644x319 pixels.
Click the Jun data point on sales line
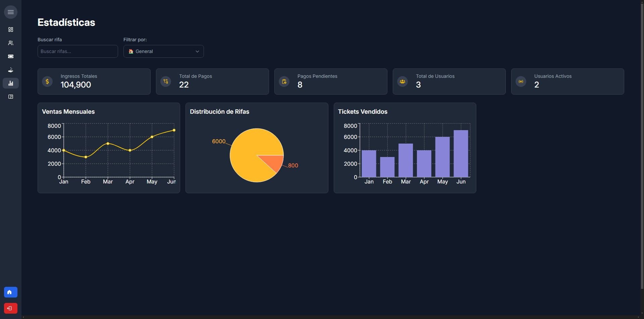pyautogui.click(x=174, y=130)
